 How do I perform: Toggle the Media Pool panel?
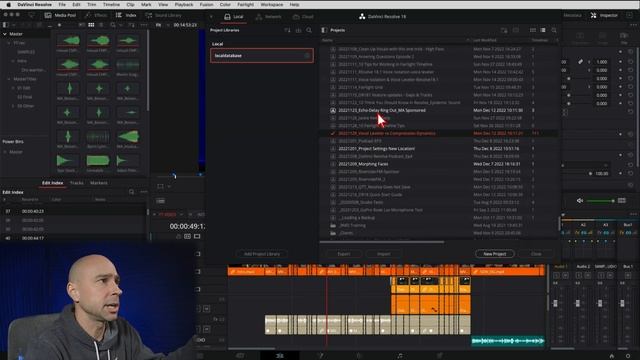point(60,15)
